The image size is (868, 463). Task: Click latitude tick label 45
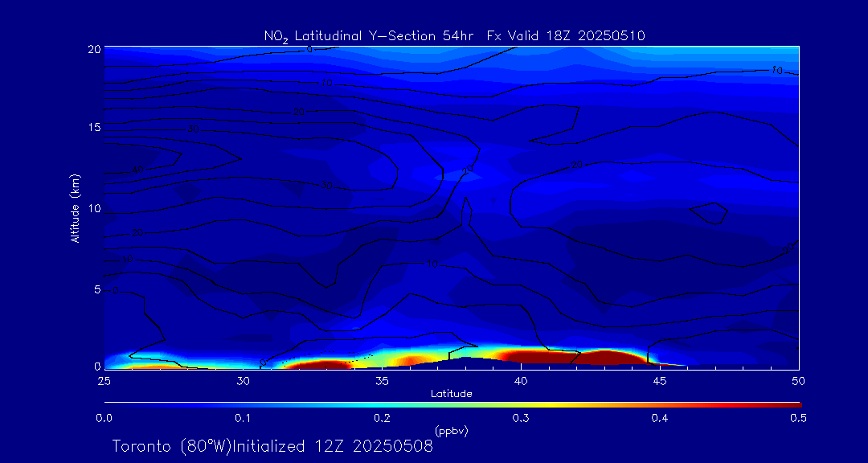659,381
